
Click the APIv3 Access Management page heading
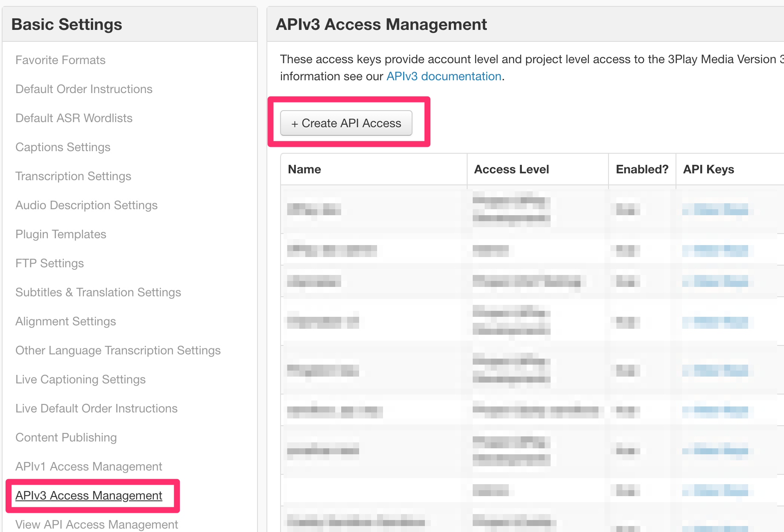pyautogui.click(x=381, y=24)
